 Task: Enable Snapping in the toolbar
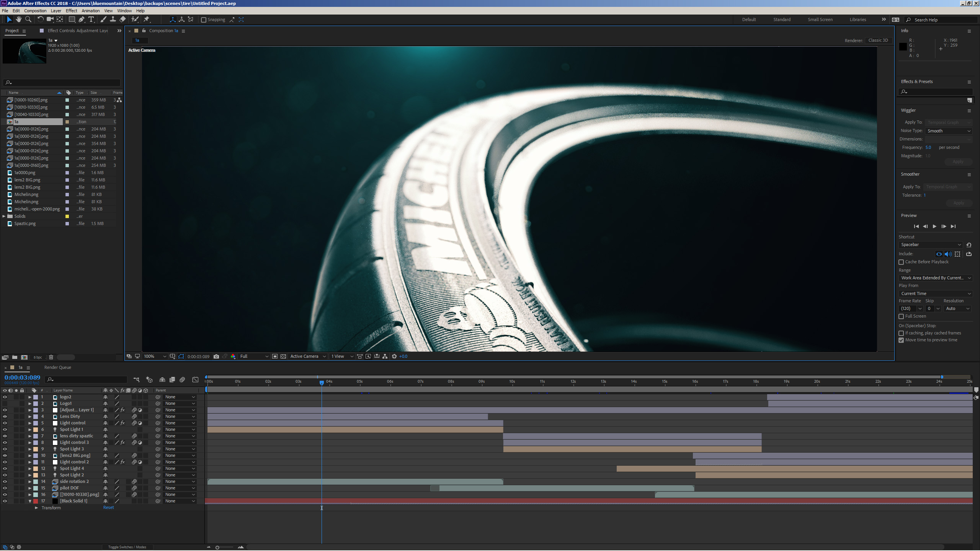[x=203, y=20]
